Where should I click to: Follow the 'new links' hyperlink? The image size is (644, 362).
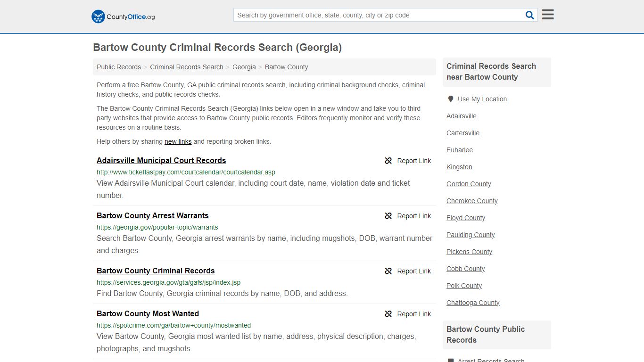click(178, 141)
